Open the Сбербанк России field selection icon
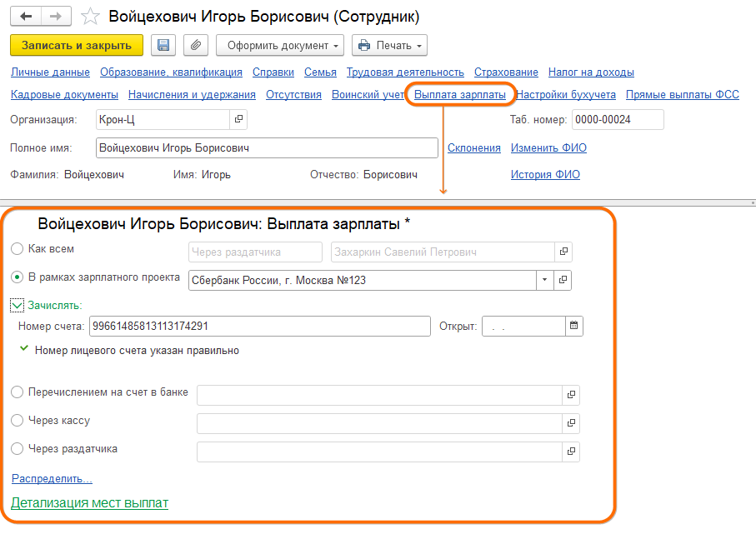Viewport: 756px width, 544px height. click(x=563, y=280)
